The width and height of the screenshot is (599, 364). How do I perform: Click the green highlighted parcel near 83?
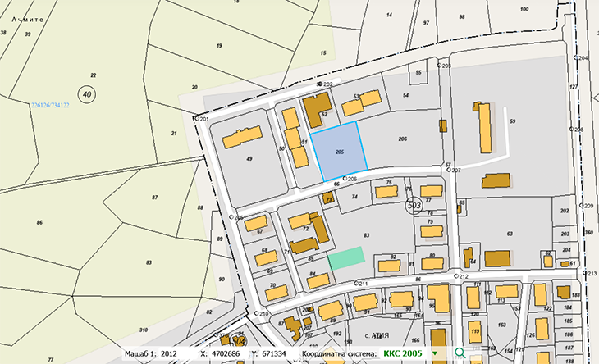click(345, 258)
